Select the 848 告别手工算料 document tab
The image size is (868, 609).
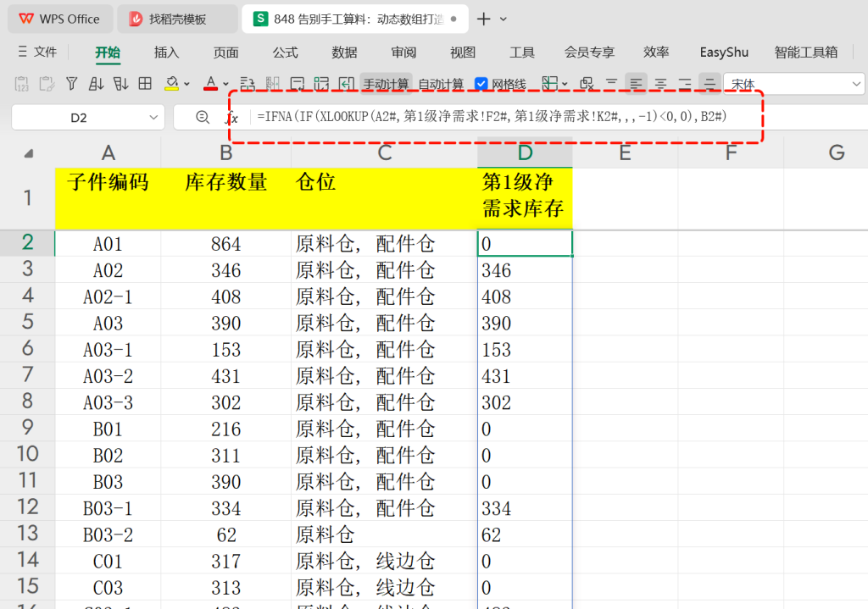point(355,19)
